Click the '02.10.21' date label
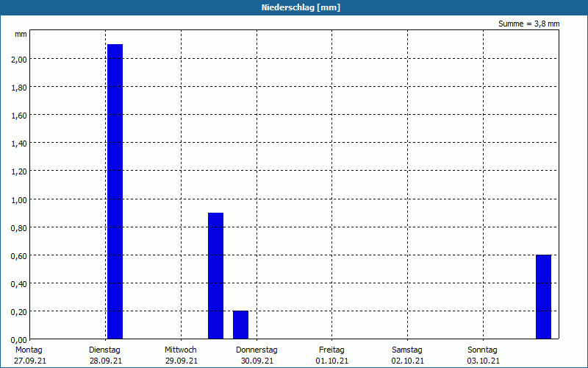Screen dimensions: 588x368 (x=408, y=361)
